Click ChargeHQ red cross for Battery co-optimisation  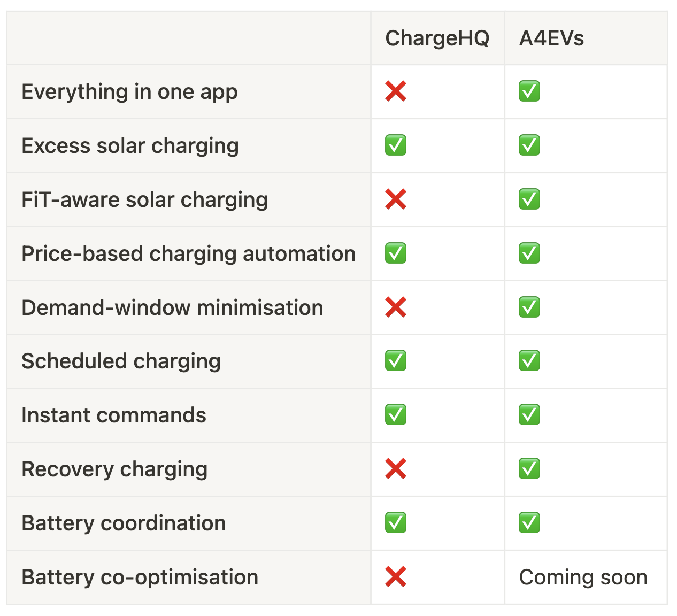point(396,577)
